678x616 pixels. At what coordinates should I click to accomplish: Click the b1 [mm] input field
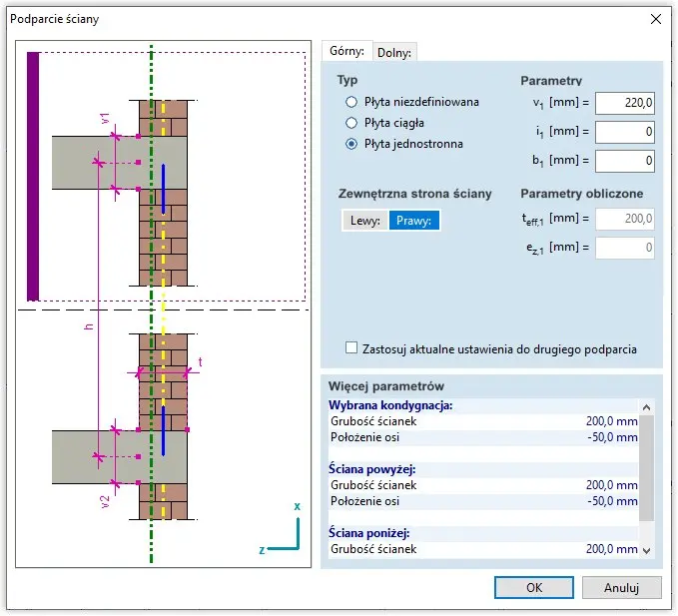(x=625, y=160)
